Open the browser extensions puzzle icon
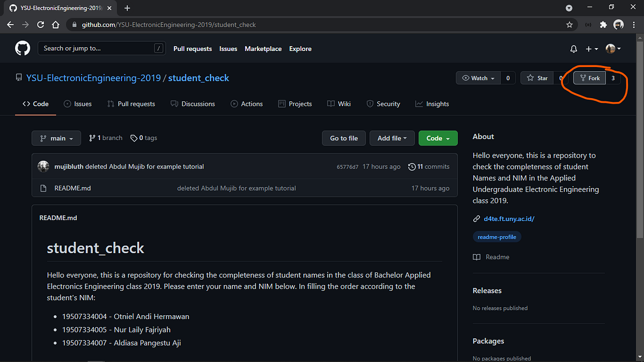Screen dimensions: 644x362 click(x=603, y=25)
